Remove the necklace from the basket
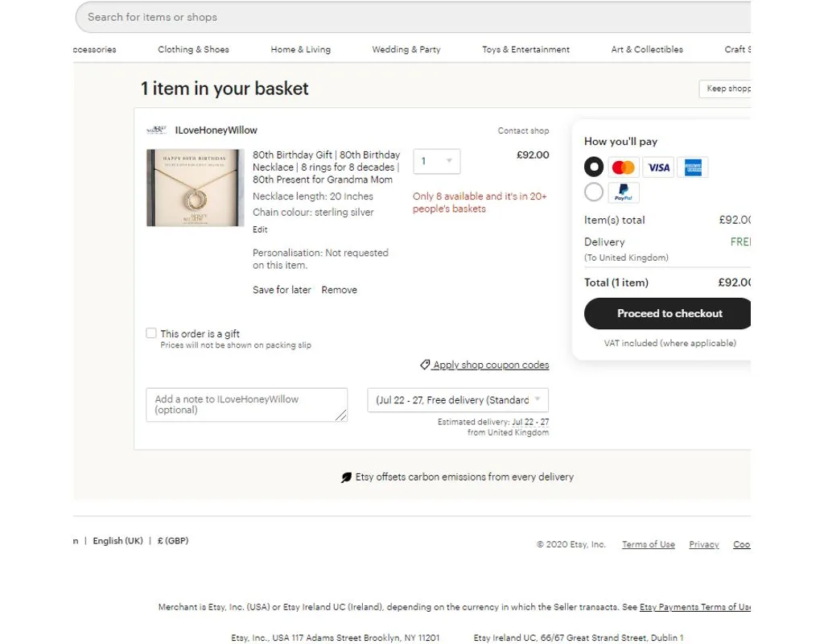 coord(339,290)
